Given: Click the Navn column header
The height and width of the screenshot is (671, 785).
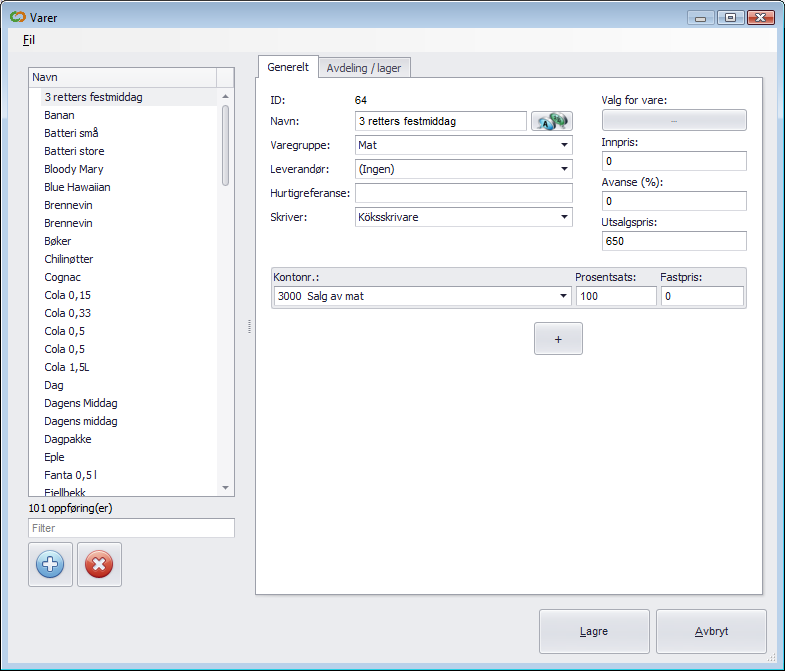Looking at the screenshot, I should pyautogui.click(x=123, y=77).
